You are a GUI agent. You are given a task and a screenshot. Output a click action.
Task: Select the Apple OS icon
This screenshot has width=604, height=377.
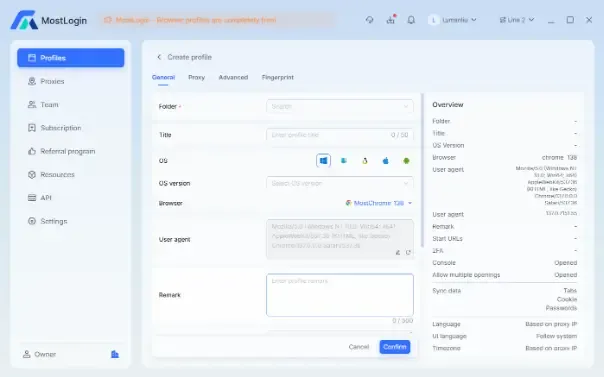(385, 161)
